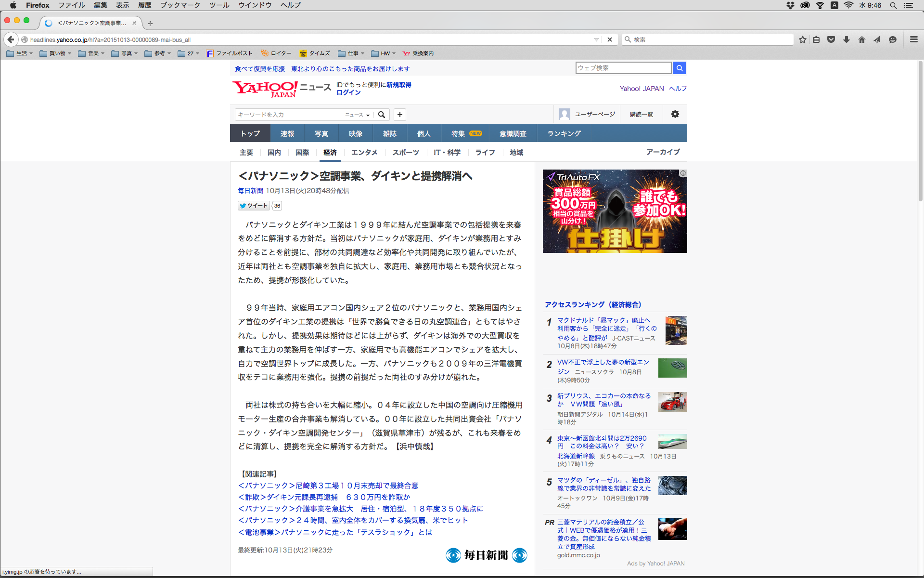Click the ツイート button
Image resolution: width=924 pixels, height=578 pixels.
254,206
